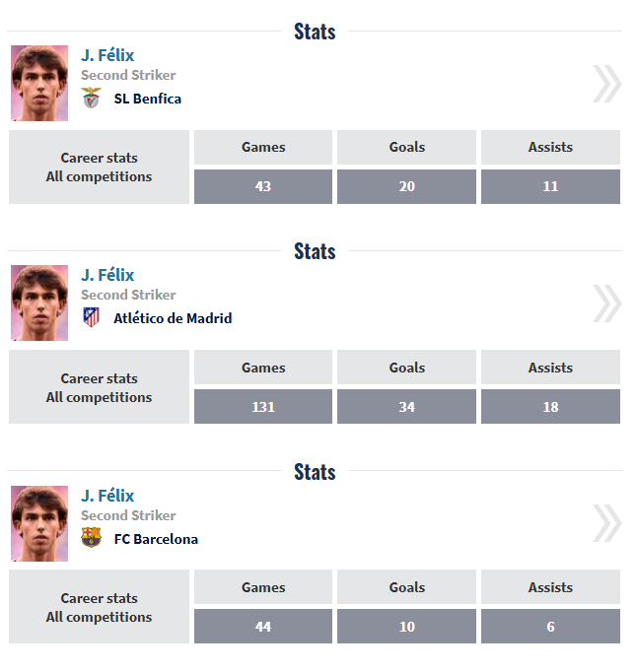This screenshot has height=672, width=636.
Task: Click the SL Benfica club name
Action: 147,99
